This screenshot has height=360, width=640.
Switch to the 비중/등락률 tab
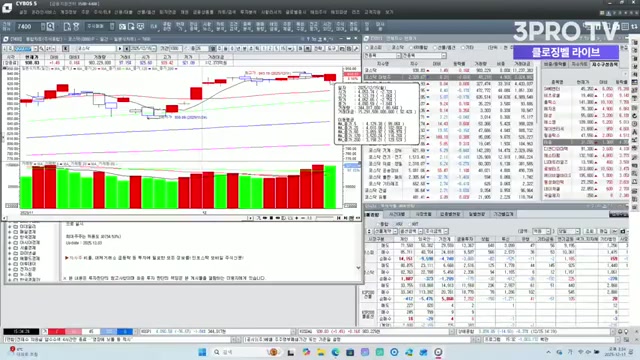(x=555, y=64)
